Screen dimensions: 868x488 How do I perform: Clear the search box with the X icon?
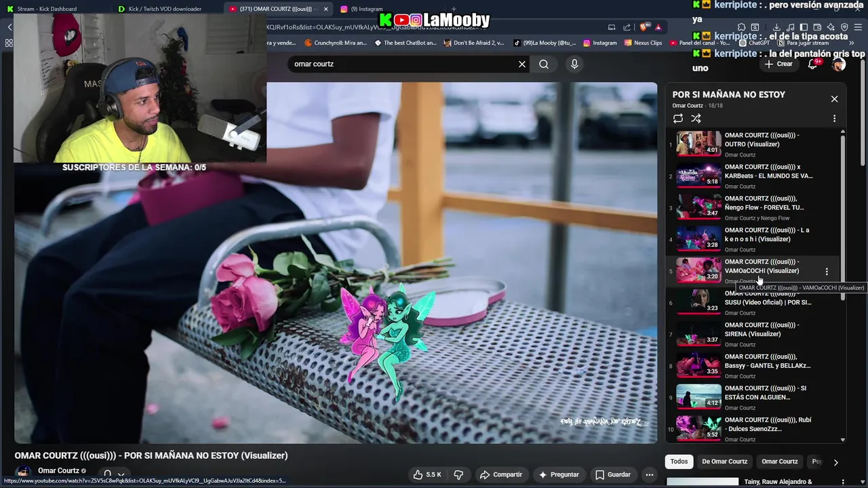[522, 64]
